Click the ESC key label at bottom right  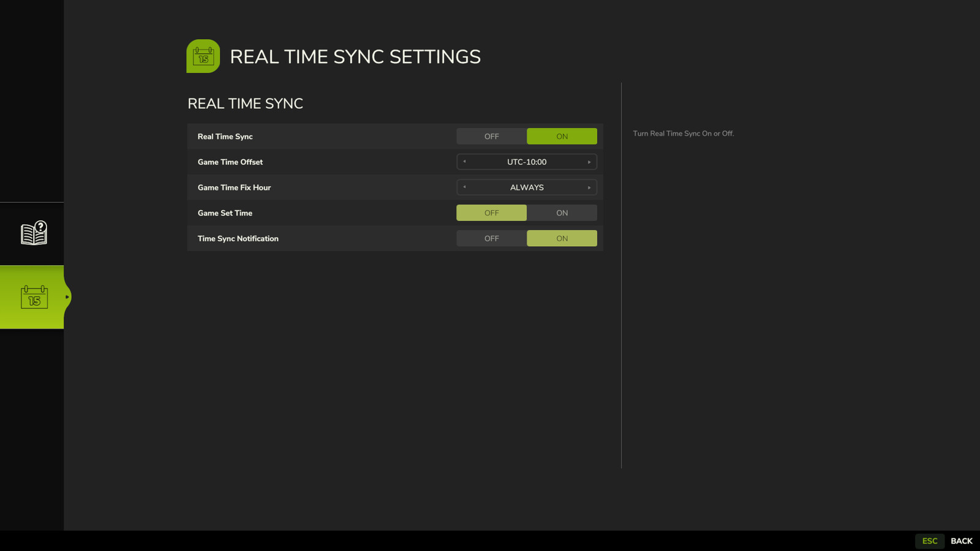coord(930,541)
